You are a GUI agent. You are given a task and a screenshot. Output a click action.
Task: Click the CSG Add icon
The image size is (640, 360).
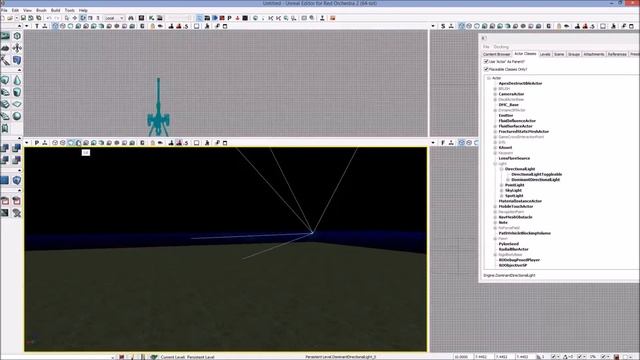[5, 148]
